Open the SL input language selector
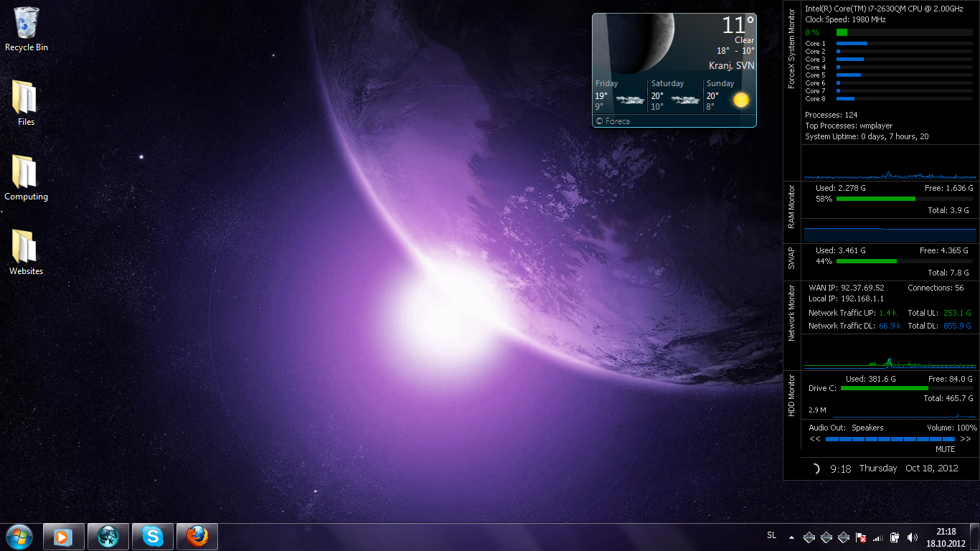Screen dimensions: 980x551 click(772, 535)
